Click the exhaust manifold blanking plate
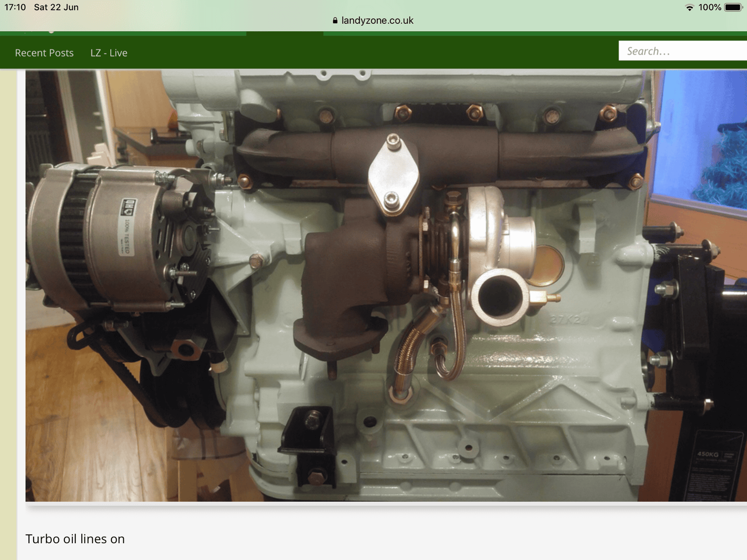The width and height of the screenshot is (747, 560). 393,174
